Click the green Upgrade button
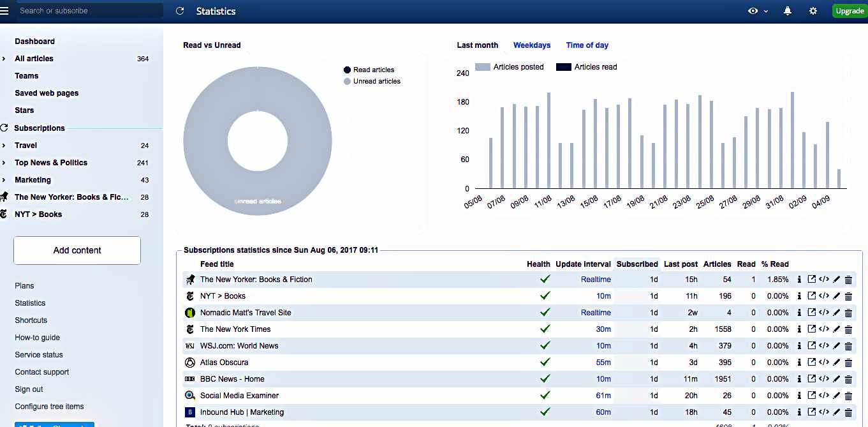This screenshot has height=427, width=868. [x=850, y=11]
